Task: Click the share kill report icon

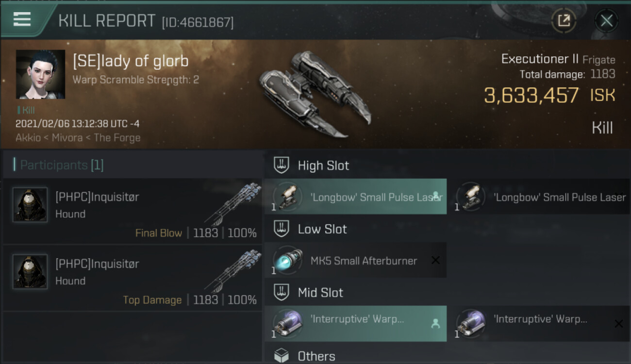Action: click(x=564, y=20)
